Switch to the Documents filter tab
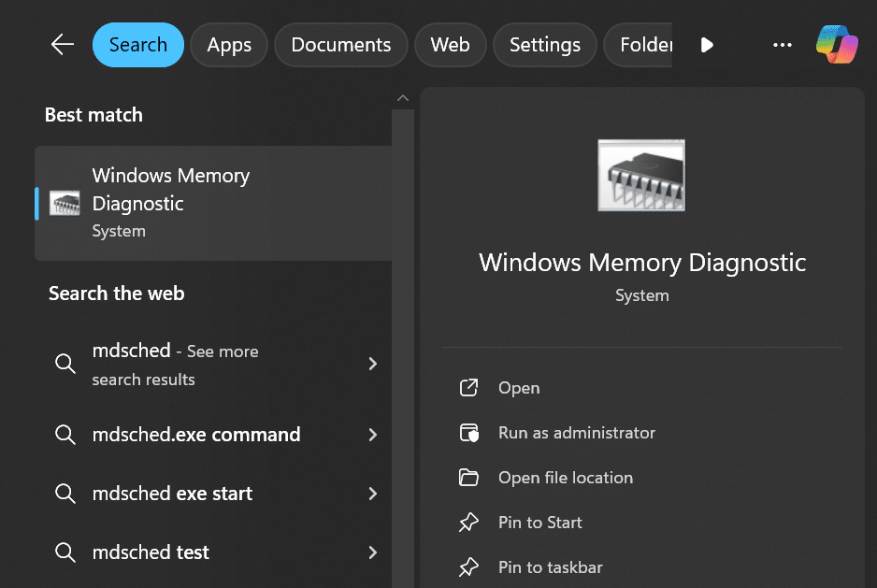The width and height of the screenshot is (877, 588). pos(341,45)
